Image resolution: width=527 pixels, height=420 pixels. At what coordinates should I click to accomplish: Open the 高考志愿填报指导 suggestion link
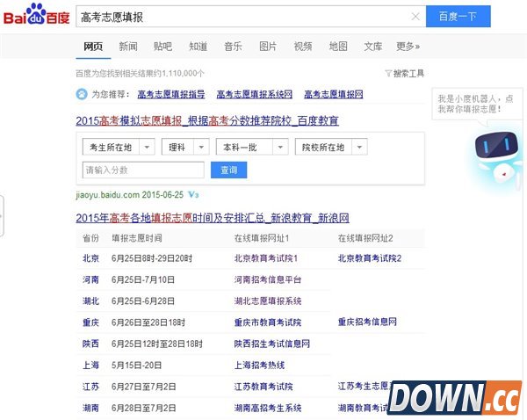coord(174,95)
